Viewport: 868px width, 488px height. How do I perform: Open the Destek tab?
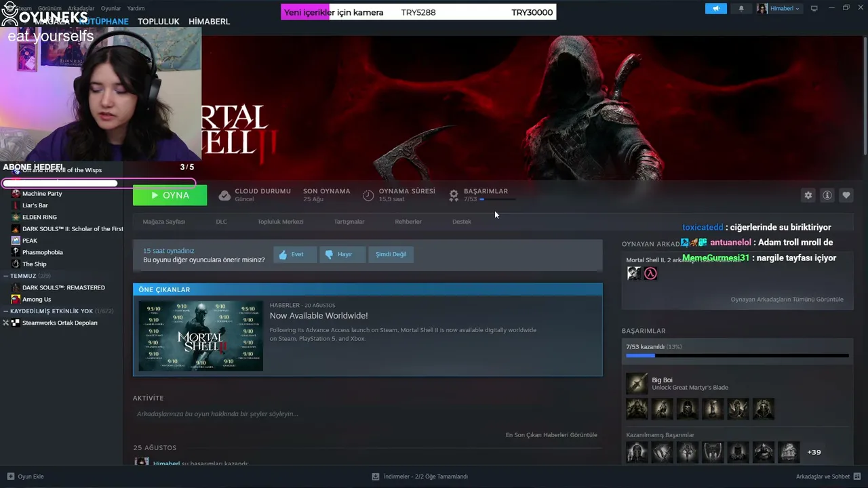coord(462,222)
